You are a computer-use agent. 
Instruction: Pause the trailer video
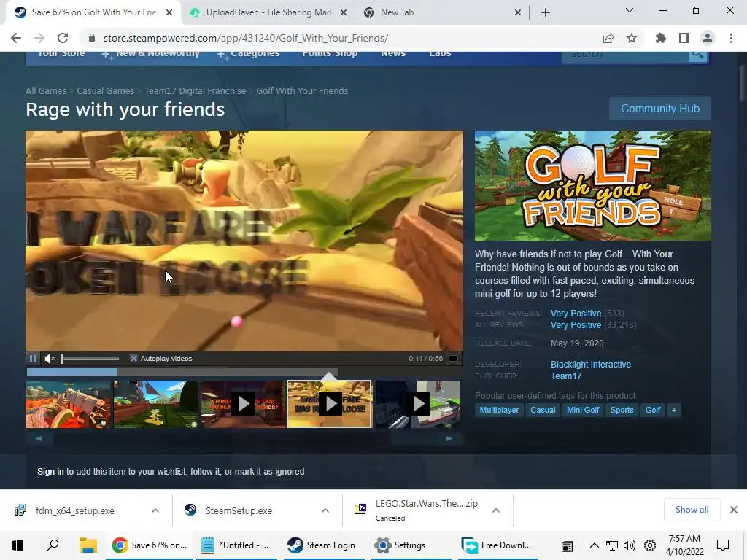(x=32, y=358)
